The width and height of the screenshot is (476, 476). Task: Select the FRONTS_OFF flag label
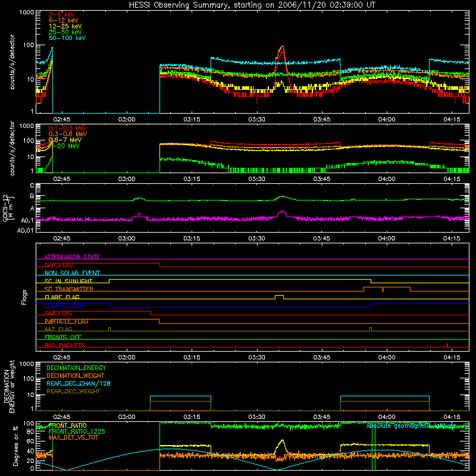point(63,337)
